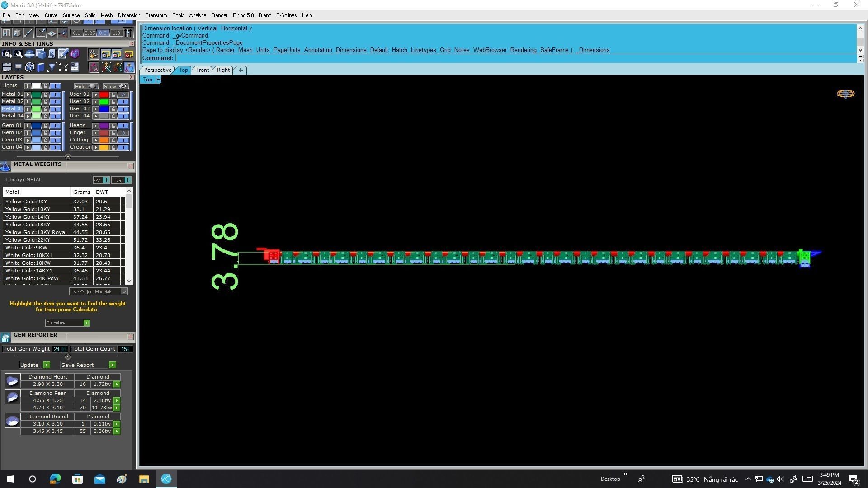Unlock toggle for Gem 02 layer
Screen dimensions: 868x488
(45, 133)
